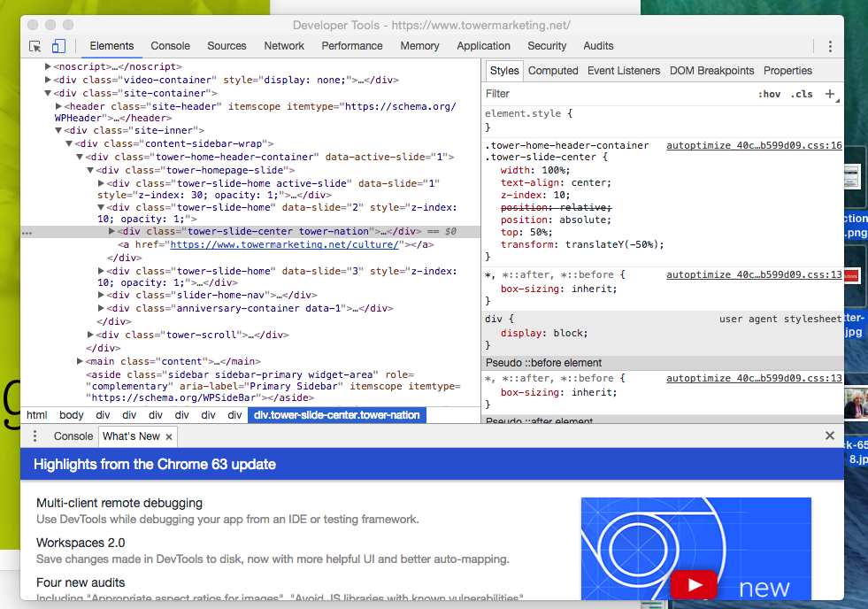Open the Memory tab
Image resolution: width=868 pixels, height=609 pixels.
tap(419, 46)
